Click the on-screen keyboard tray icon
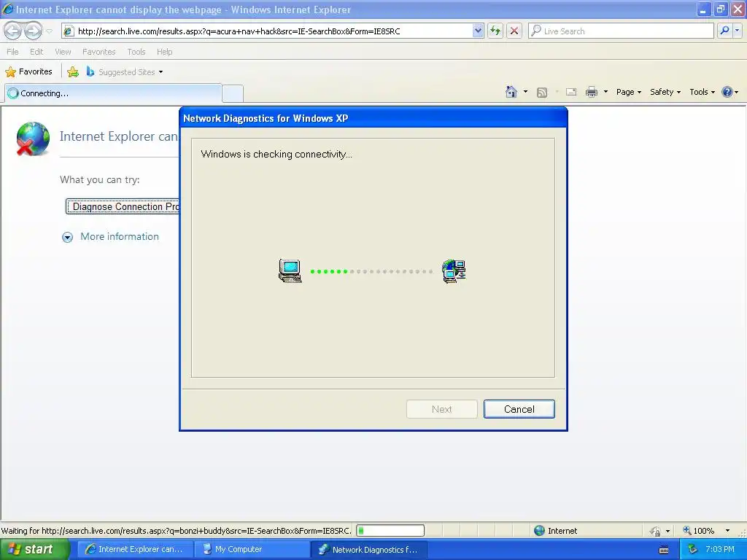Viewport: 747px width, 560px height. pos(664,550)
